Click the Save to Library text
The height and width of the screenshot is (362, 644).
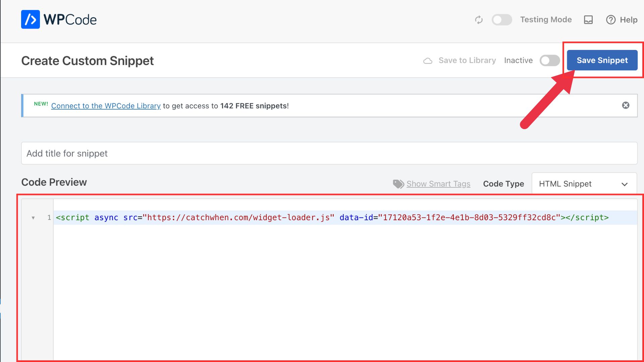pyautogui.click(x=467, y=60)
